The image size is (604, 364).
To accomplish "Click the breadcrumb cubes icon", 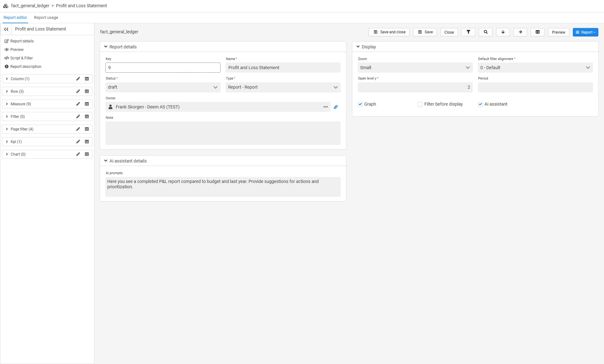I will 6,6.
